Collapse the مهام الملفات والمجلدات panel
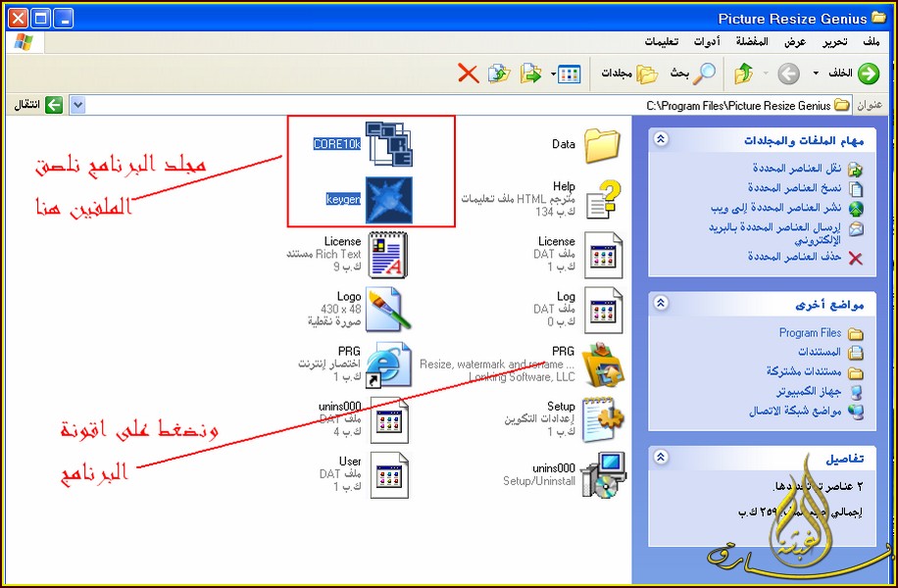 661,138
